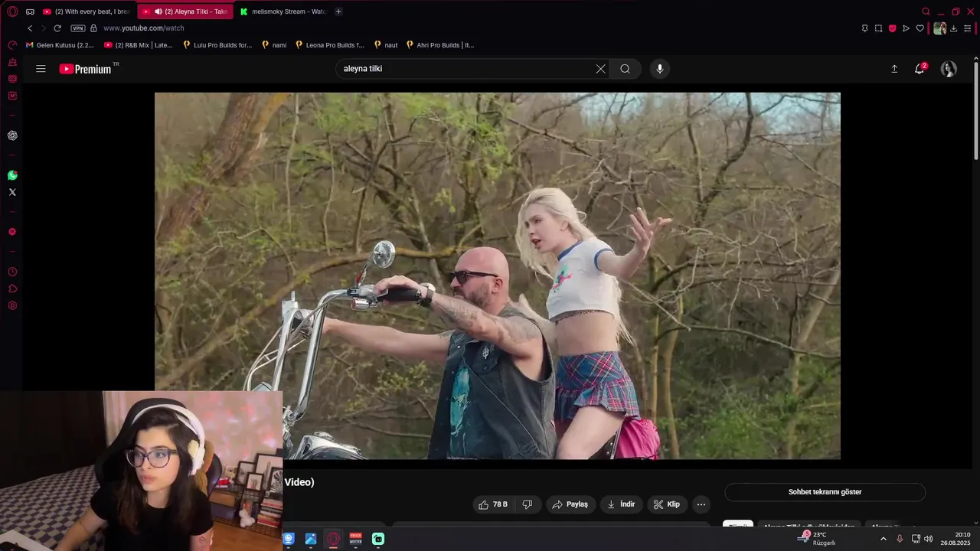Open the Opera main menu logo
This screenshot has height=551, width=980.
coord(12,11)
